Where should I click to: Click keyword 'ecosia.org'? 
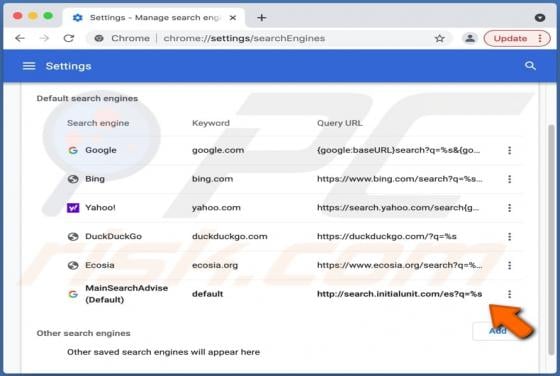pos(215,265)
